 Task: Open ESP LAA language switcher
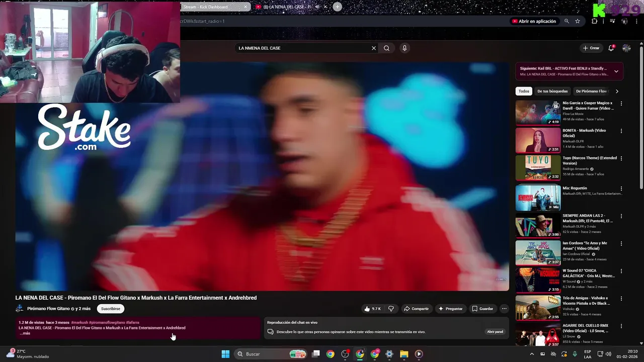pos(588,354)
